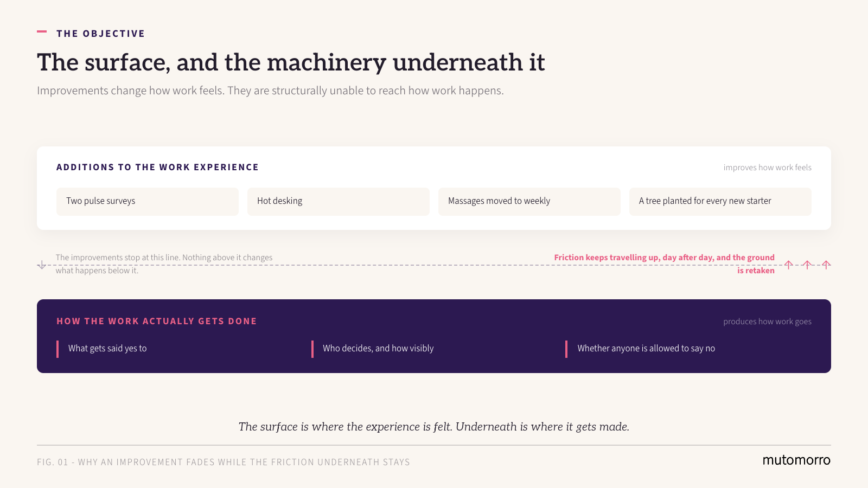Click the 'THE OBJECTIVE' section label
The image size is (868, 488).
100,34
